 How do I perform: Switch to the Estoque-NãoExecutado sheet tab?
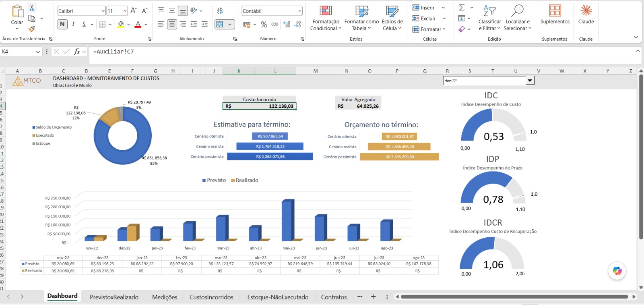click(278, 297)
